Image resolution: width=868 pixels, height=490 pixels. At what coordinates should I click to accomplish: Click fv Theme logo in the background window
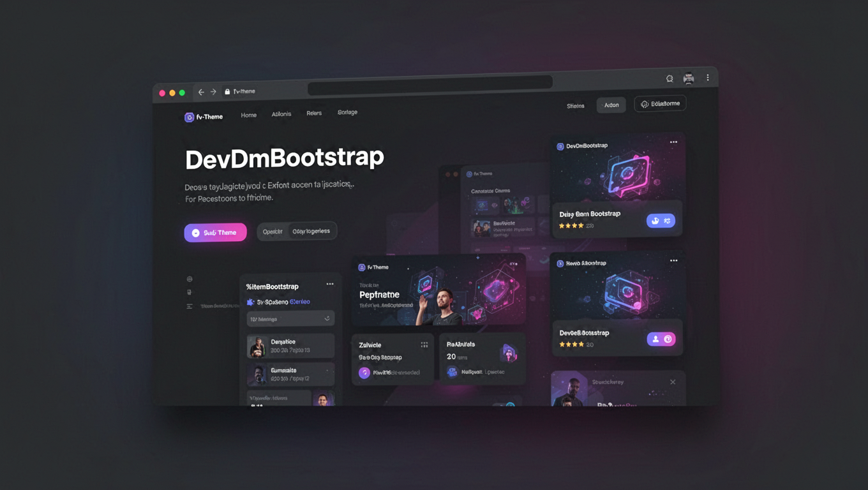[479, 174]
